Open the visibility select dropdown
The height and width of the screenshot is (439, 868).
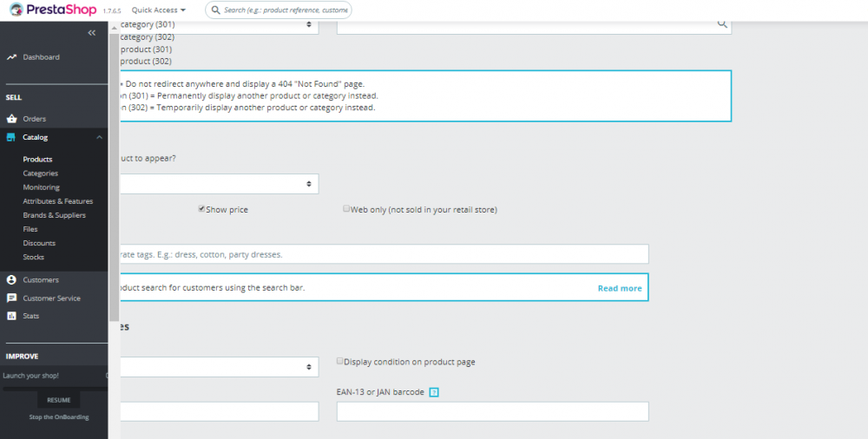[x=217, y=184]
